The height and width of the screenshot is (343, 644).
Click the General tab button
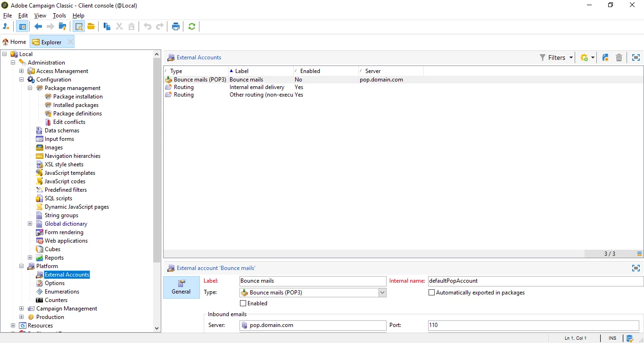(x=181, y=287)
